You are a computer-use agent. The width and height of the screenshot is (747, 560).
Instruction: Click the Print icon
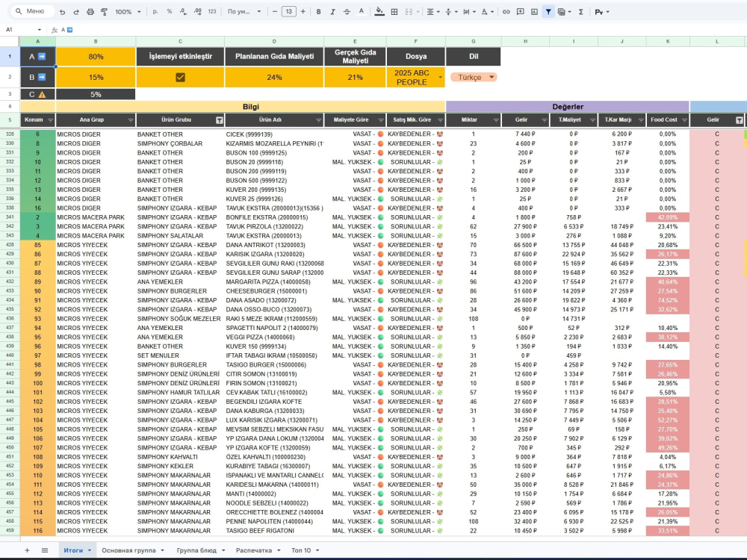[90, 12]
